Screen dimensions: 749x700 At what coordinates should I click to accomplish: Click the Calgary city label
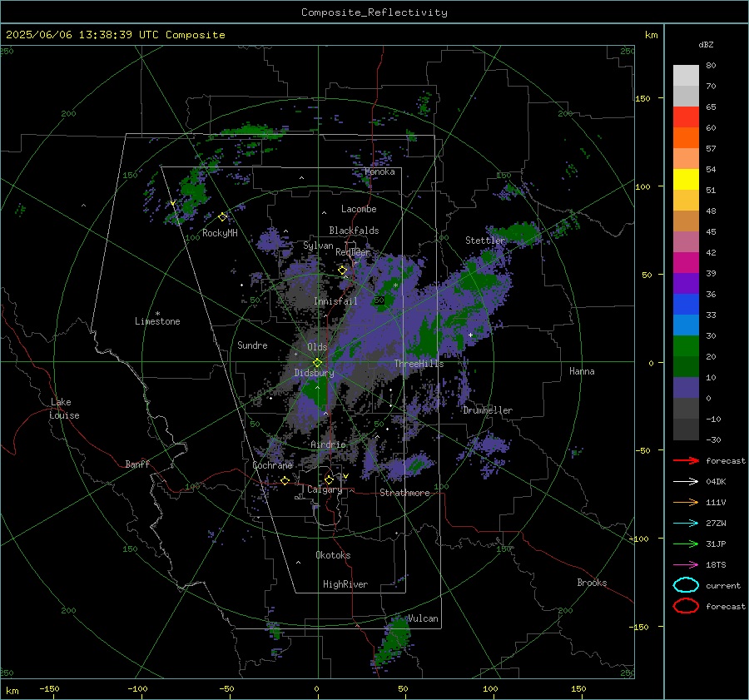point(325,489)
